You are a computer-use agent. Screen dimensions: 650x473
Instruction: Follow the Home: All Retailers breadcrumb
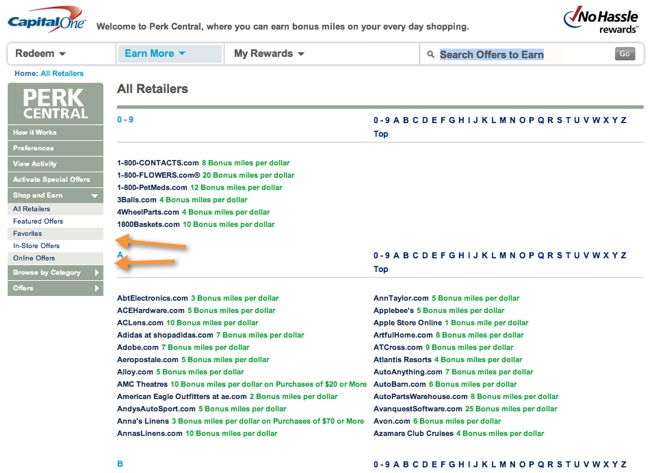point(49,73)
